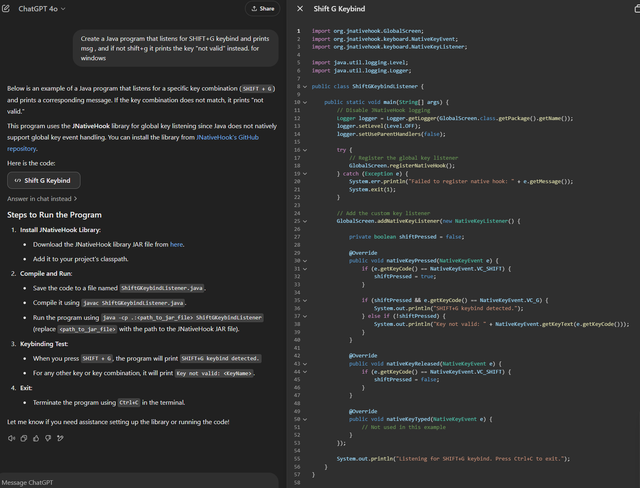Collapse the class declaration at line 8

305,87
